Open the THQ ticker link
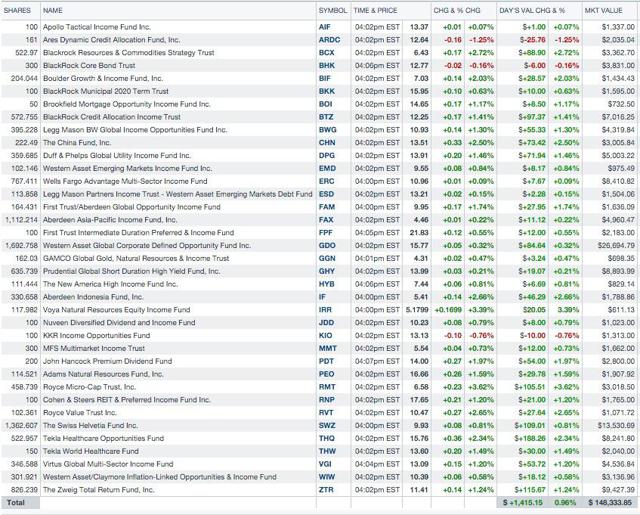The image size is (640, 515). coord(327,438)
